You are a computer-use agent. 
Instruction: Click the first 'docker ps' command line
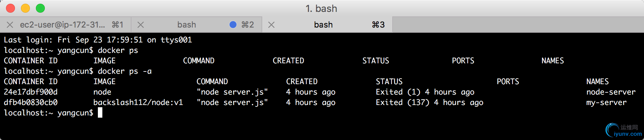click(71, 50)
